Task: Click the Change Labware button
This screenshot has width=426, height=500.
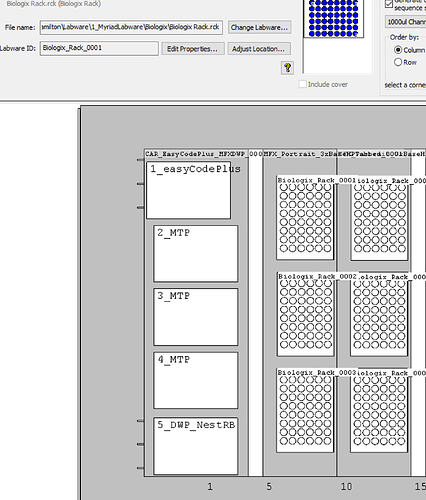Action: click(x=259, y=27)
